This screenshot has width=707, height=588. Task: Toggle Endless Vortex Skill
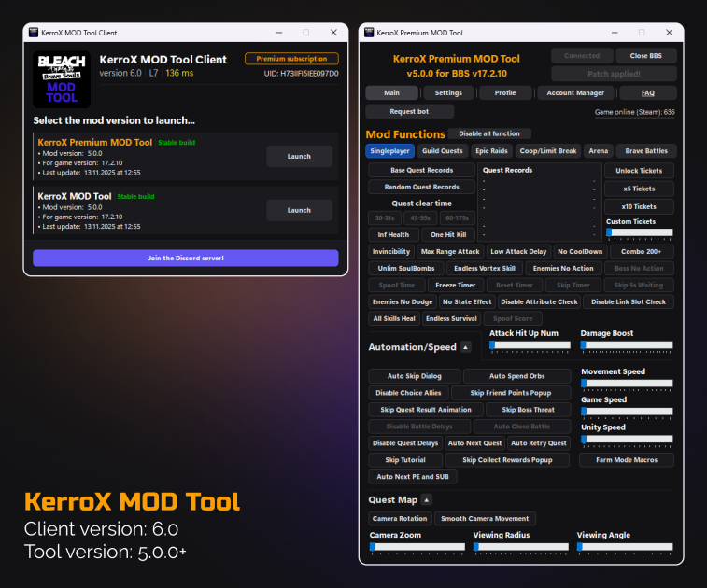485,268
